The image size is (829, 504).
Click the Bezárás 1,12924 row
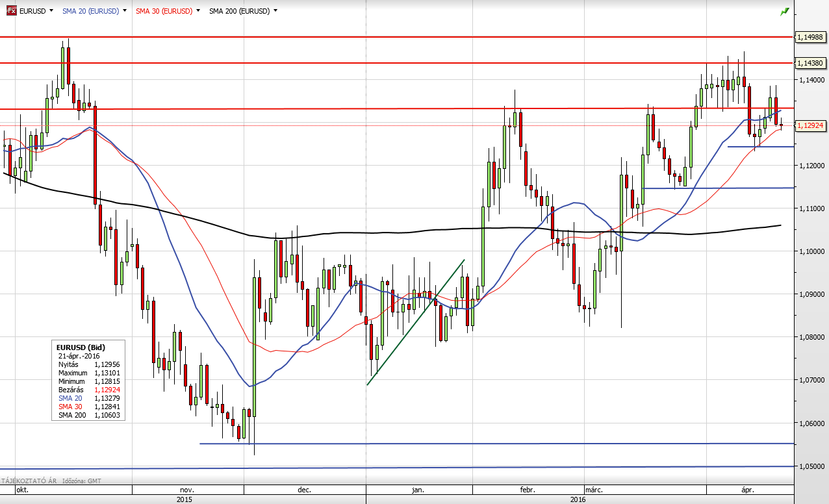point(89,390)
